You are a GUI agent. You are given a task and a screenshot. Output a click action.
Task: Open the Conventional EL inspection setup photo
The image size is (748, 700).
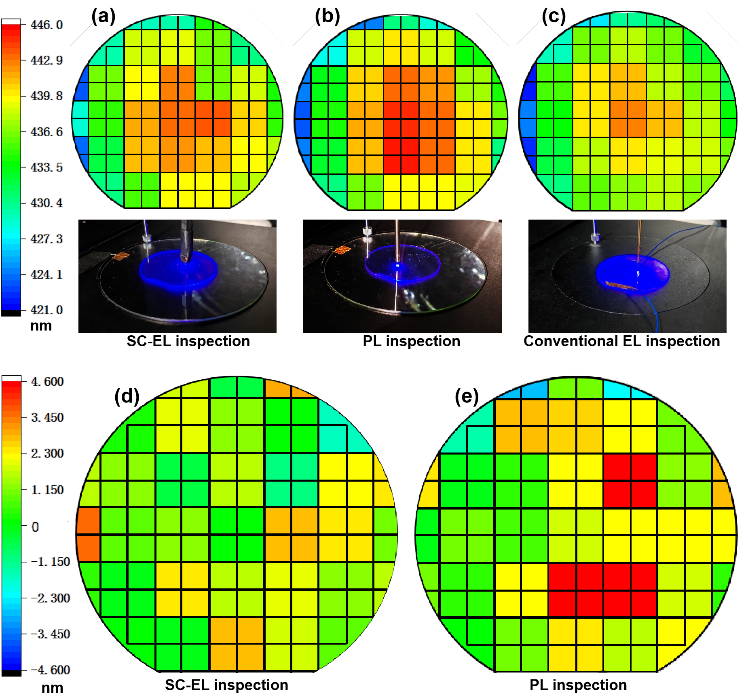click(x=628, y=276)
